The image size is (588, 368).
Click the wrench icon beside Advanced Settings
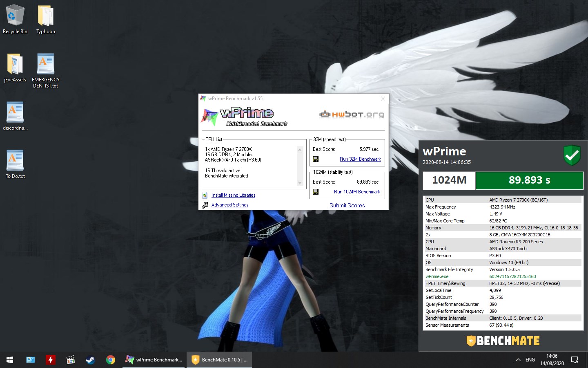(205, 205)
